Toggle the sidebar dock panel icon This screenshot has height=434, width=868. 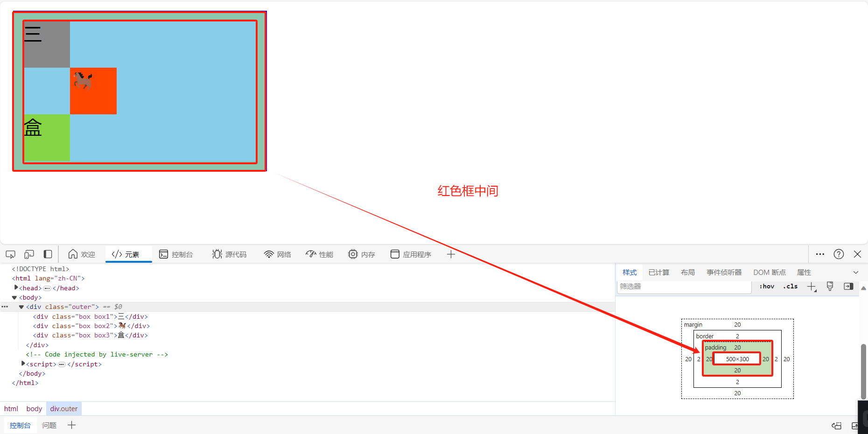[x=48, y=254]
